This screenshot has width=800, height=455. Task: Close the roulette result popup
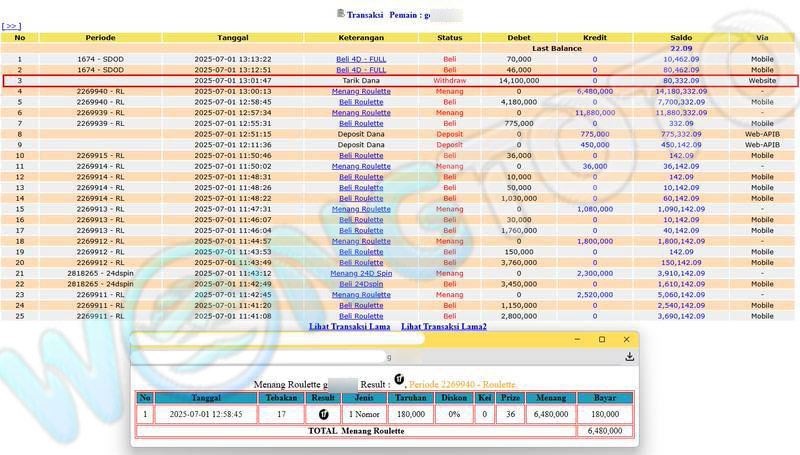click(626, 340)
